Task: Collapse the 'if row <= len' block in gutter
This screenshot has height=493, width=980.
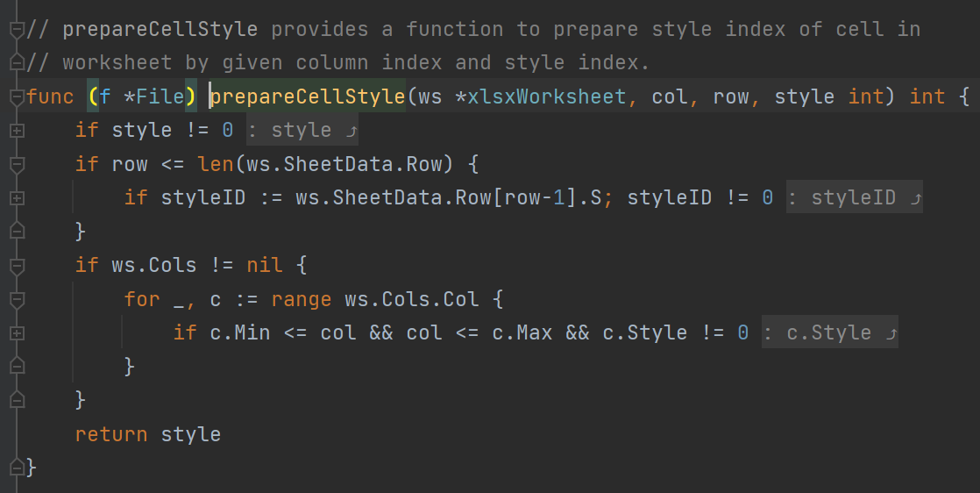Action: click(x=15, y=164)
